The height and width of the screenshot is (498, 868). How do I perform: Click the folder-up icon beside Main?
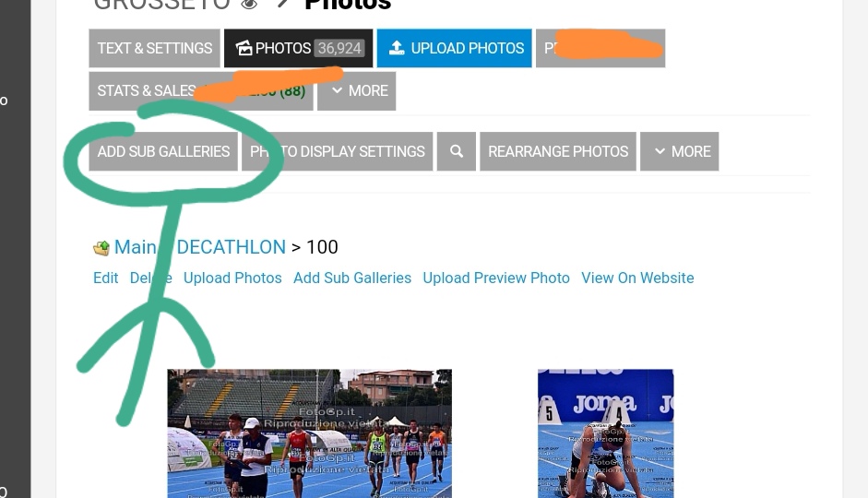(x=101, y=248)
